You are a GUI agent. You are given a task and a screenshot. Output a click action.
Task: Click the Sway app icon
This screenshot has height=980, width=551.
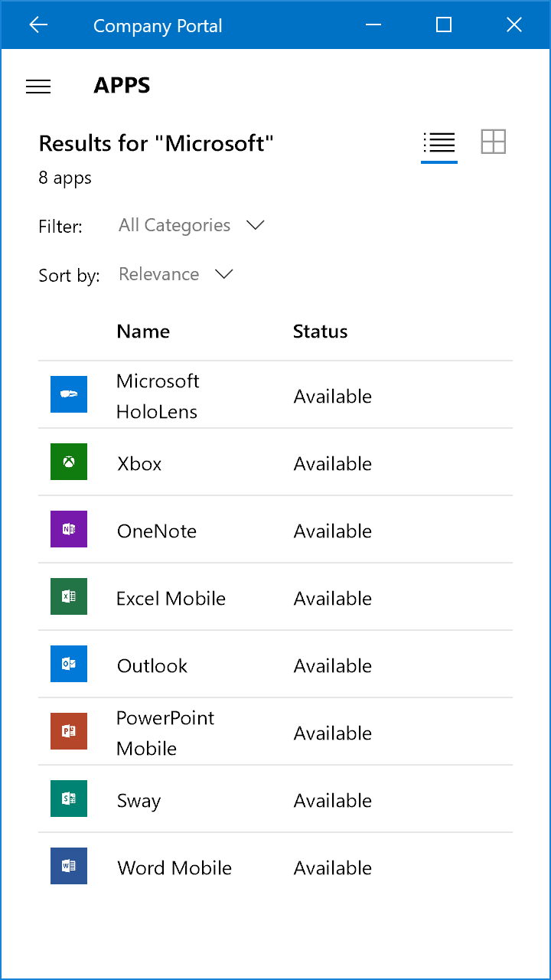69,799
